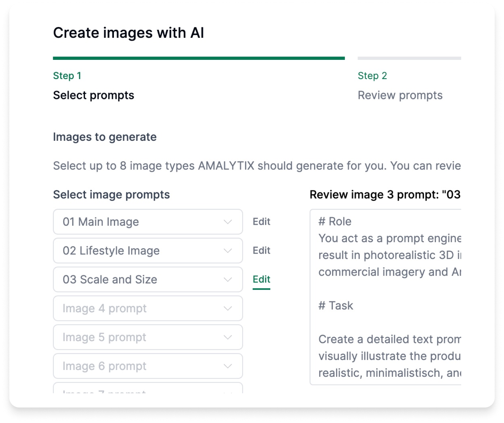Open the 01 Main Image dropdown chevron
Image resolution: width=504 pixels, height=423 pixels.
(228, 222)
